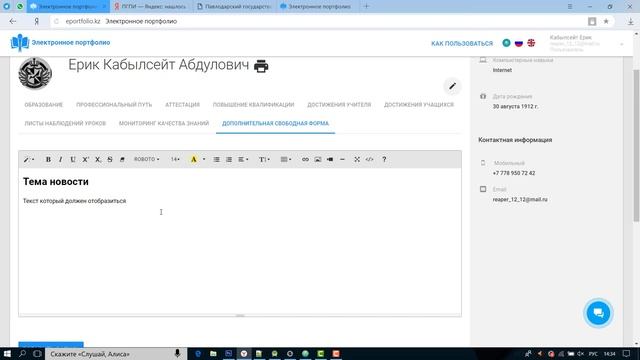Click the browser address bar

click(x=318, y=21)
